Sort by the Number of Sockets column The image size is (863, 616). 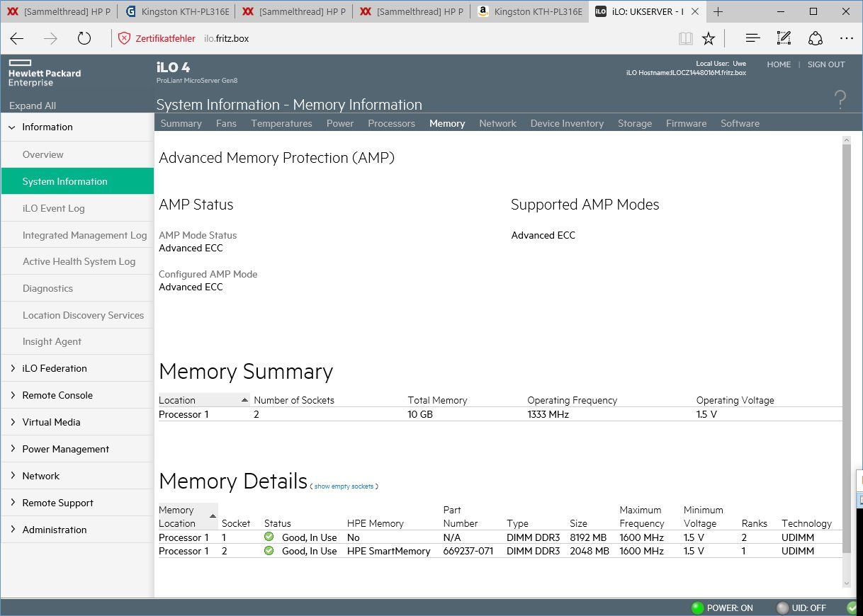click(x=293, y=400)
